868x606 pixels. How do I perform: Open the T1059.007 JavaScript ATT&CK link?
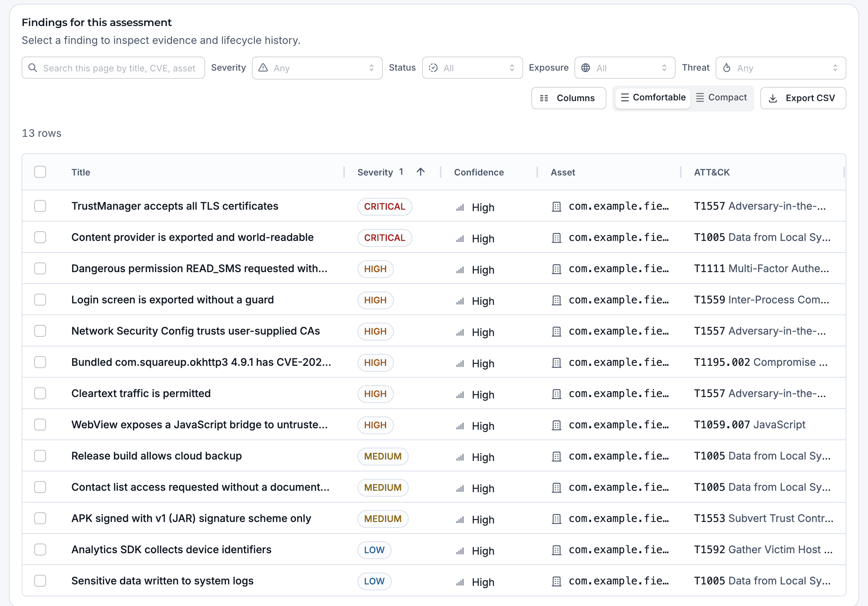coord(749,425)
